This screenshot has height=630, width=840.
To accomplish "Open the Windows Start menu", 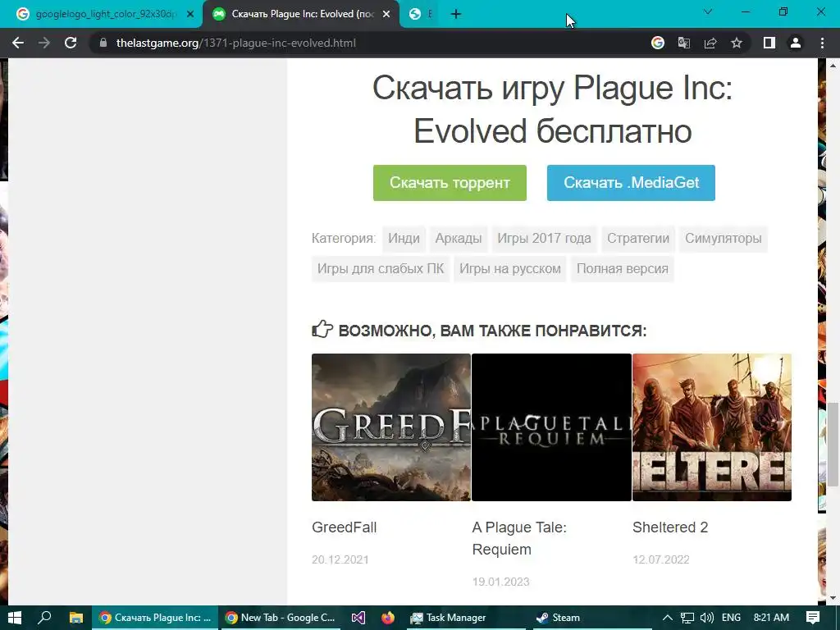I will 15,618.
